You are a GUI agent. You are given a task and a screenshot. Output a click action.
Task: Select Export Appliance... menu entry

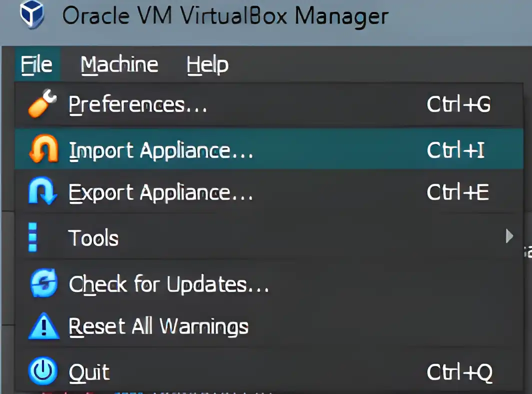click(268, 191)
